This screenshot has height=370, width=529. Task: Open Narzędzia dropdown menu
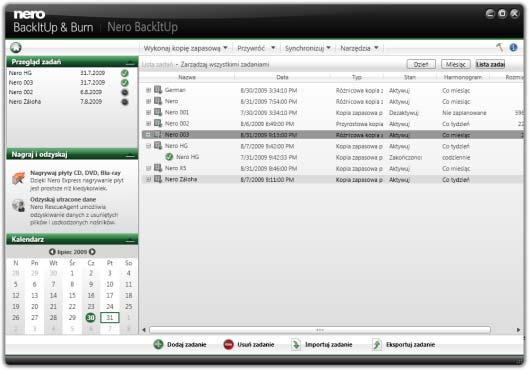[x=359, y=48]
